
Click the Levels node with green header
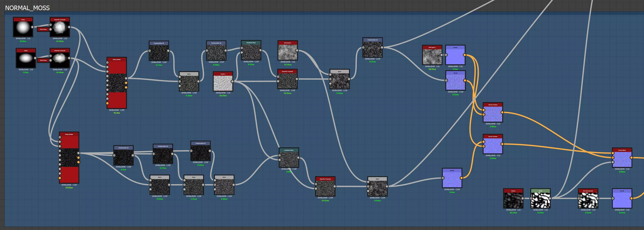point(540,199)
